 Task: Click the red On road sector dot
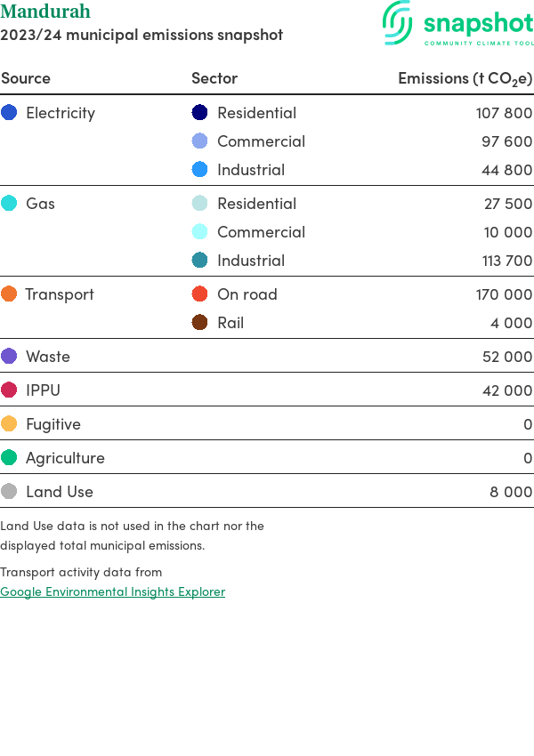200,294
